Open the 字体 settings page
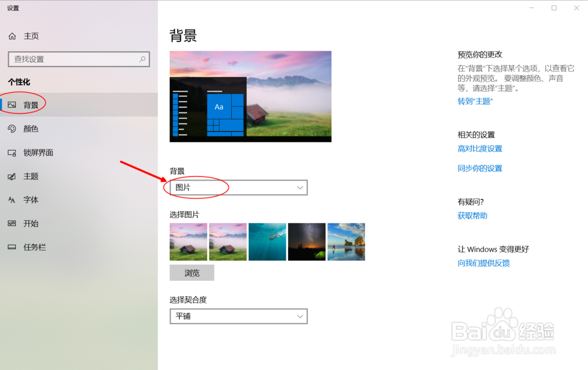This screenshot has height=370, width=588. 79,200
